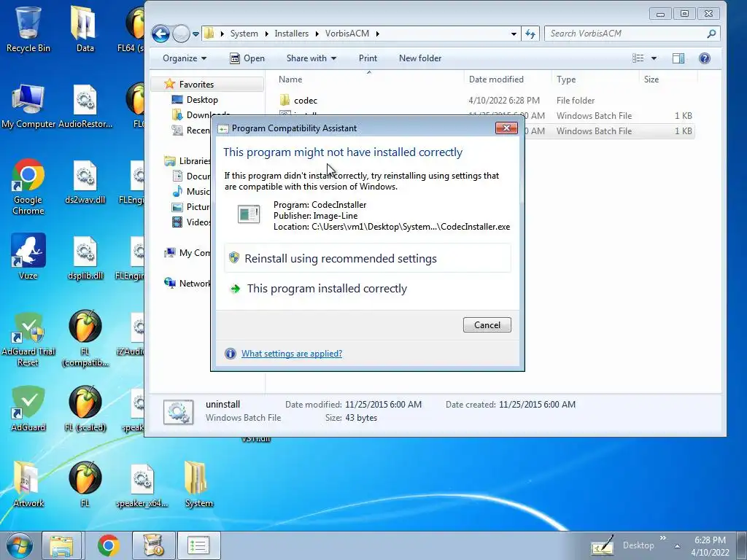Launch the FL fruit icon above Chrome taskbar button
This screenshot has height=560, width=747.
(85, 484)
